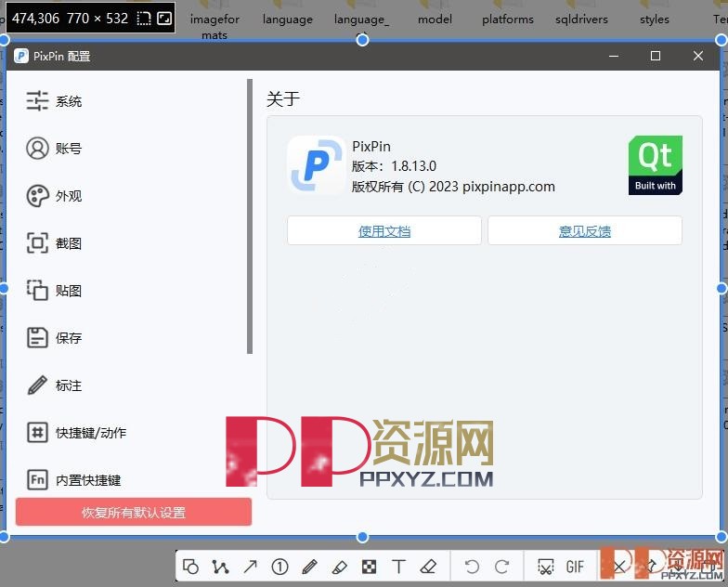Click the aspect-ratio icon next to 770 × 532
728x587 pixels.
point(164,19)
